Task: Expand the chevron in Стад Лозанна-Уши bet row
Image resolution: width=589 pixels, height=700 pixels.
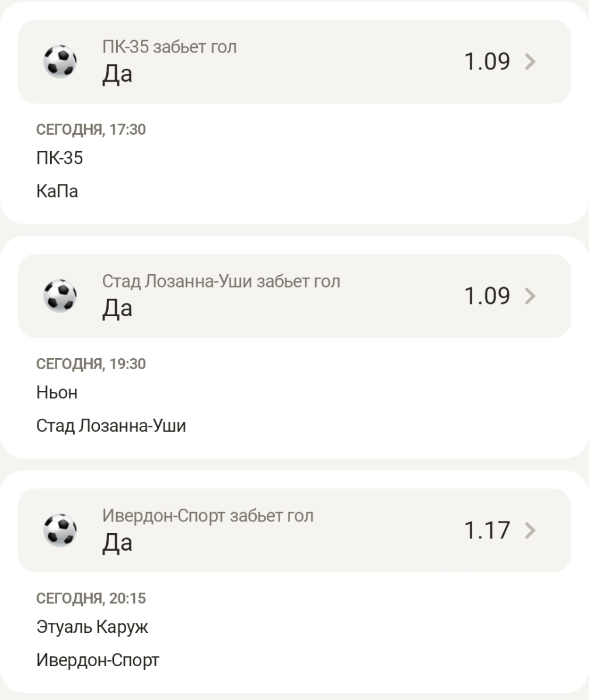Action: coord(530,296)
